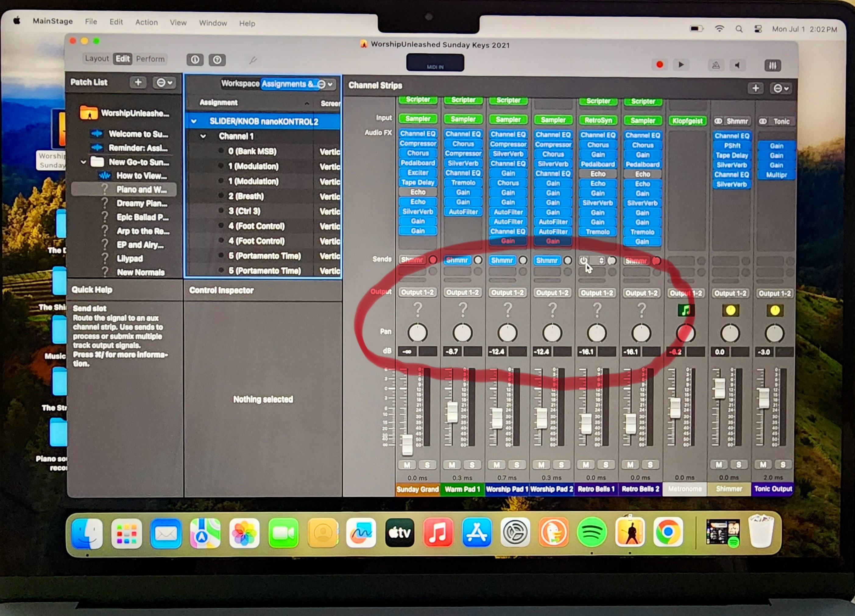Click the master mute speaker icon
Image resolution: width=855 pixels, height=616 pixels.
[x=737, y=65]
